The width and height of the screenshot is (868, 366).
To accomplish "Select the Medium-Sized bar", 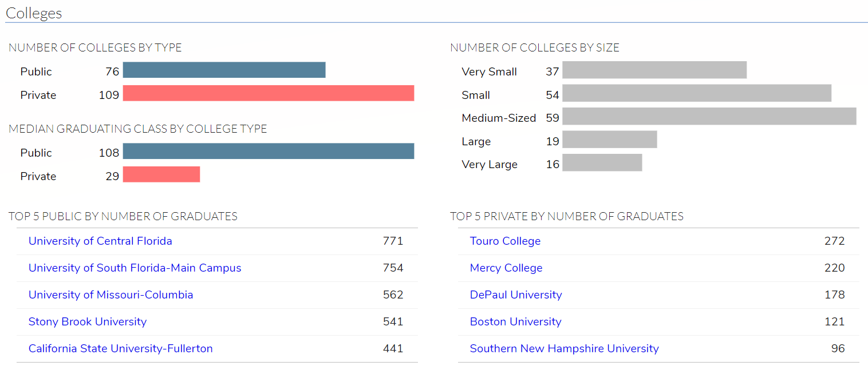I will click(x=709, y=116).
